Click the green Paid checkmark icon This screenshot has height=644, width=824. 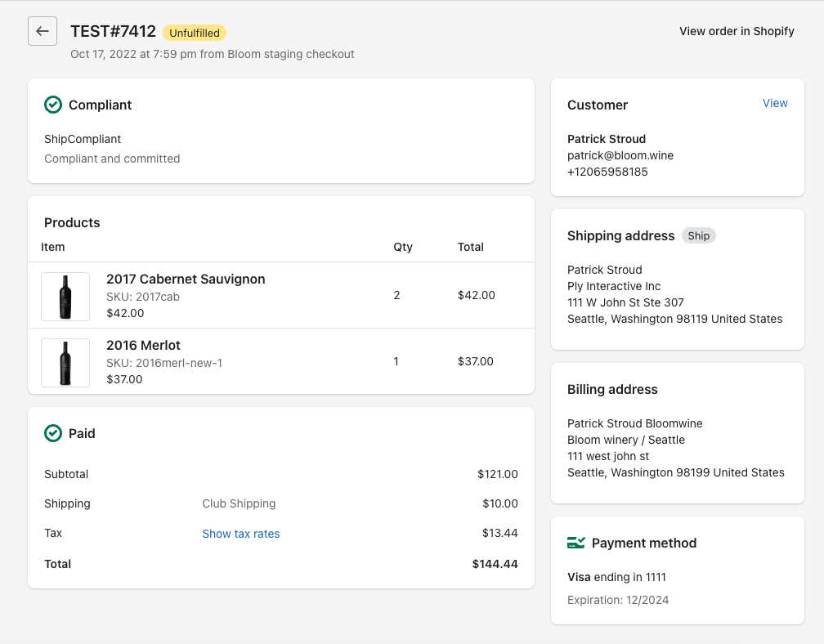(x=53, y=433)
